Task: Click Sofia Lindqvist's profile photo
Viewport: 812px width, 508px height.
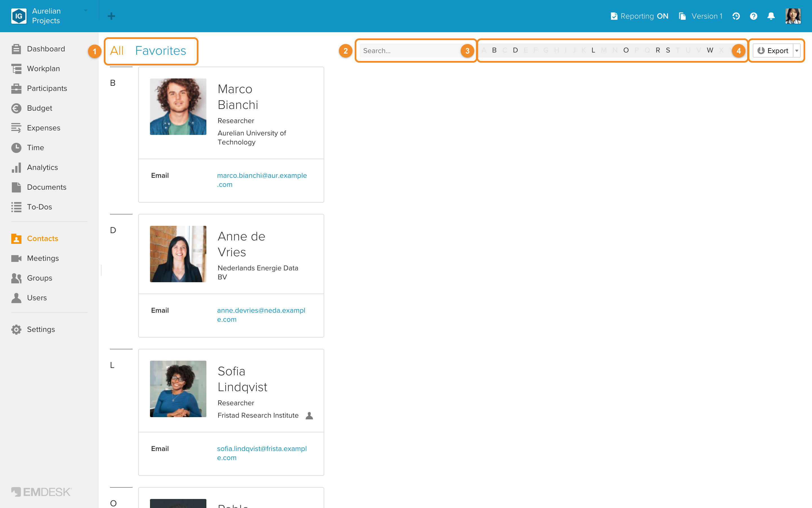Action: 178,389
